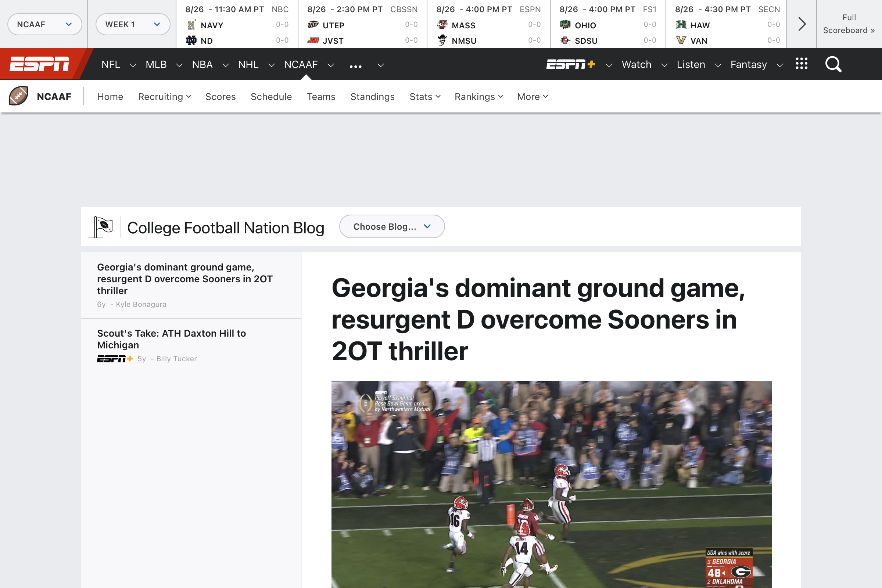This screenshot has height=588, width=882.
Task: Click the ESPN home logo
Action: point(39,64)
